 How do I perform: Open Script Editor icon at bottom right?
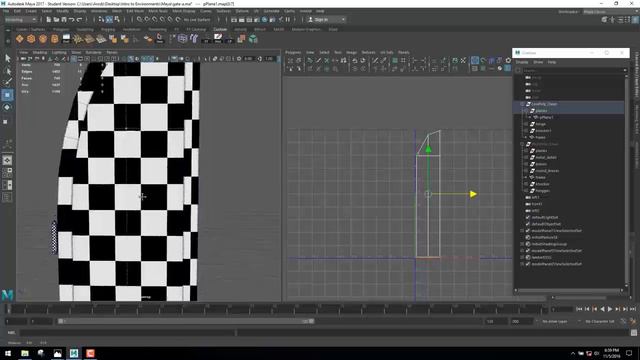pos(633,333)
